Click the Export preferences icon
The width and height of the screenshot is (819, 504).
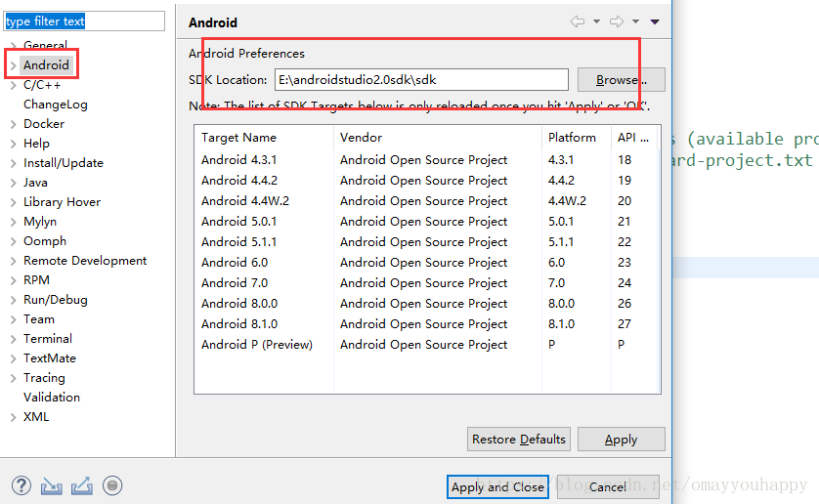coord(82,485)
